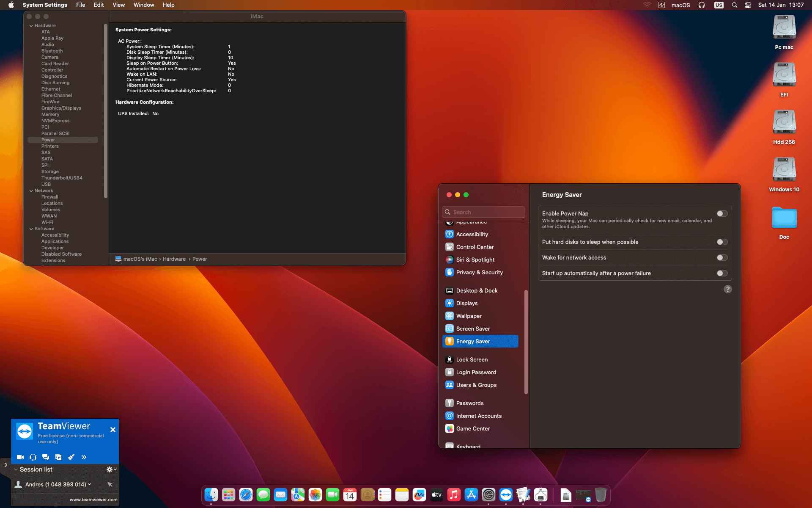Open the Help menu
The image size is (812, 508).
pyautogui.click(x=169, y=5)
